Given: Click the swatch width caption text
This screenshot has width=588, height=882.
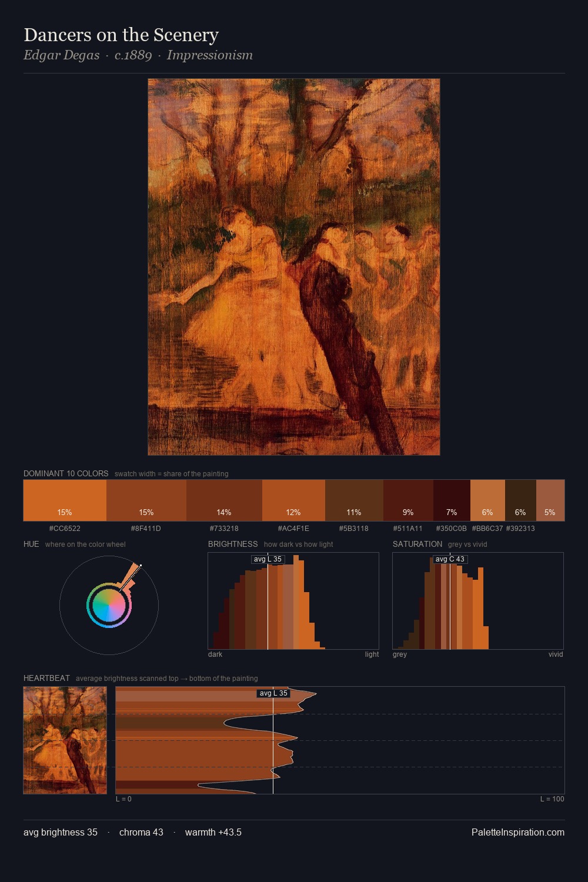Looking at the screenshot, I should [x=172, y=474].
